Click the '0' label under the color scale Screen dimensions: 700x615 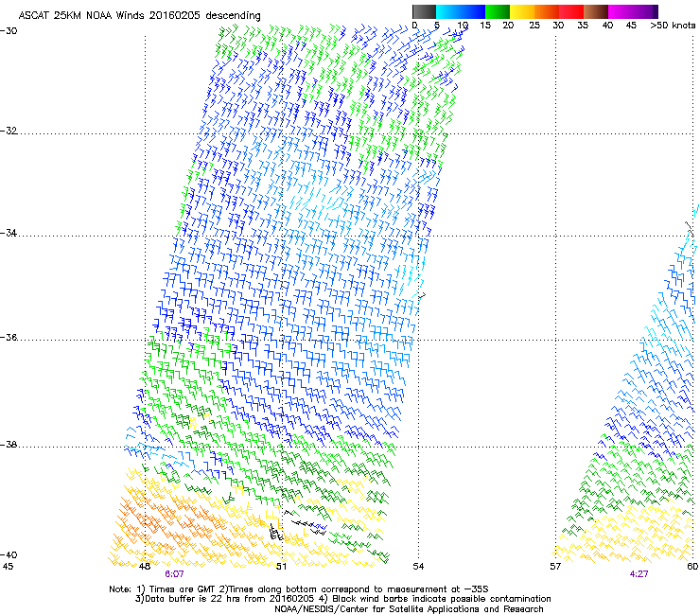point(414,26)
